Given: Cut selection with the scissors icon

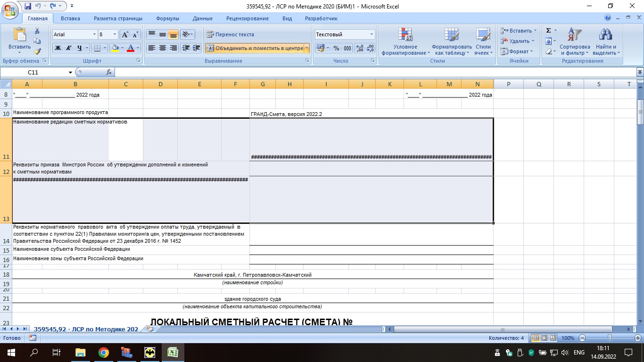Looking at the screenshot, I should (37, 31).
